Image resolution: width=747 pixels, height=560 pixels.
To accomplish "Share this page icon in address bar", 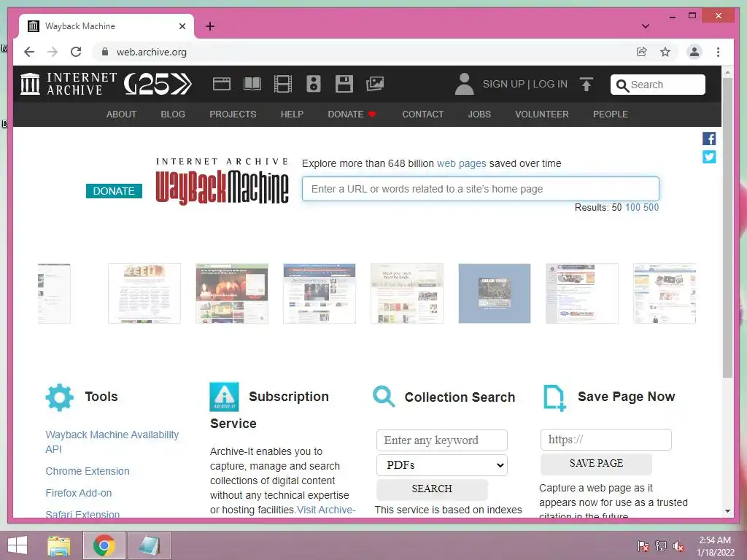I will point(642,52).
